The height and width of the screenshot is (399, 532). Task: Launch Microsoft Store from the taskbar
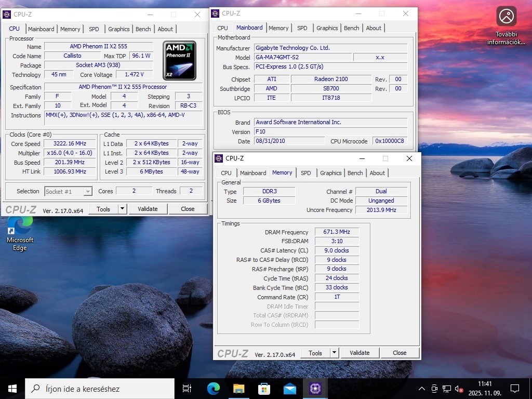coord(264,389)
